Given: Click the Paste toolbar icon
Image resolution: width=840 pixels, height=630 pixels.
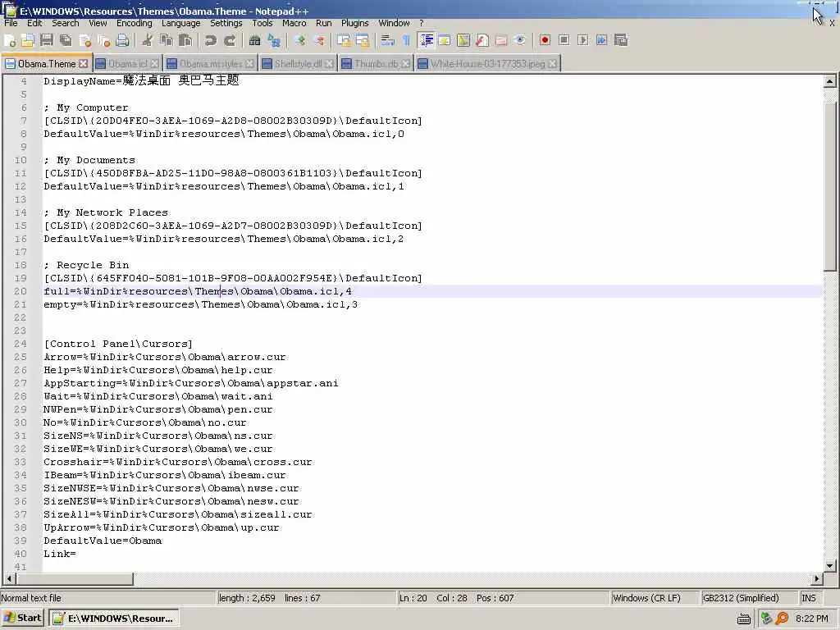Looking at the screenshot, I should (185, 40).
